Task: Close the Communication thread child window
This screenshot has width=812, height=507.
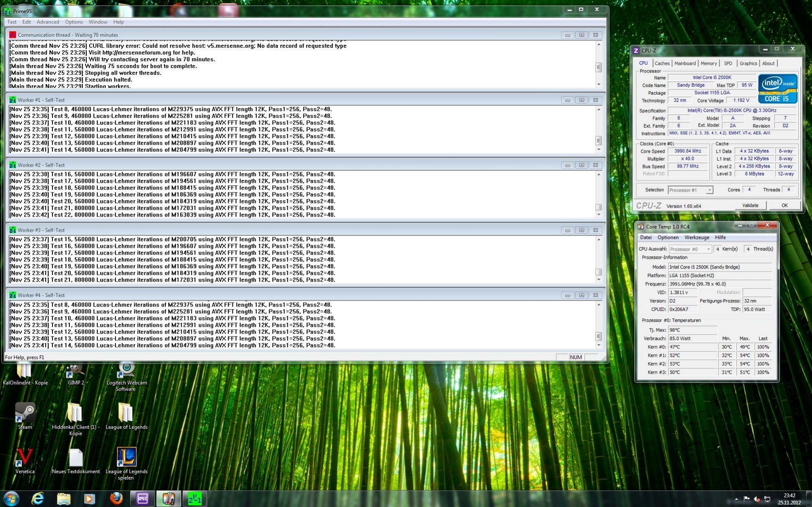Action: point(595,35)
